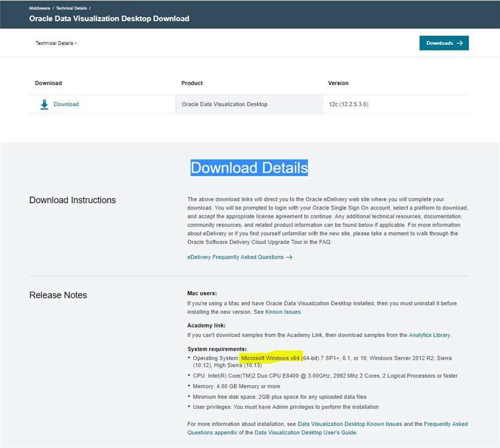Viewport: 500px width, 448px height.
Task: Click the Academy link: label
Action: 207,325
